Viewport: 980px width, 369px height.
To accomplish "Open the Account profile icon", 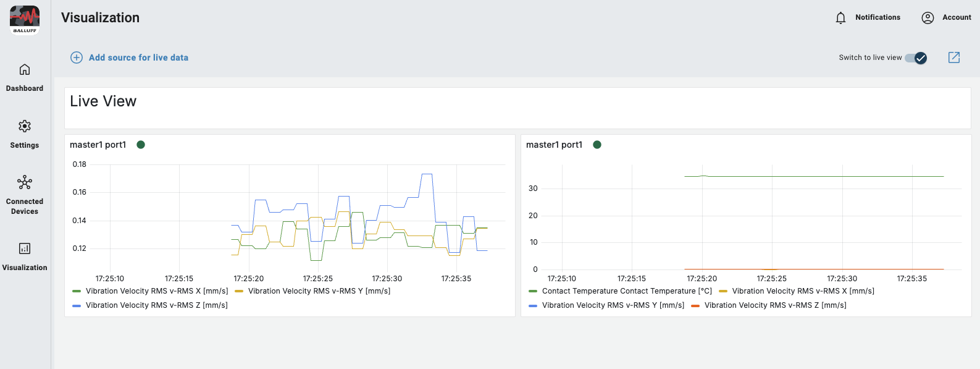I will 928,18.
